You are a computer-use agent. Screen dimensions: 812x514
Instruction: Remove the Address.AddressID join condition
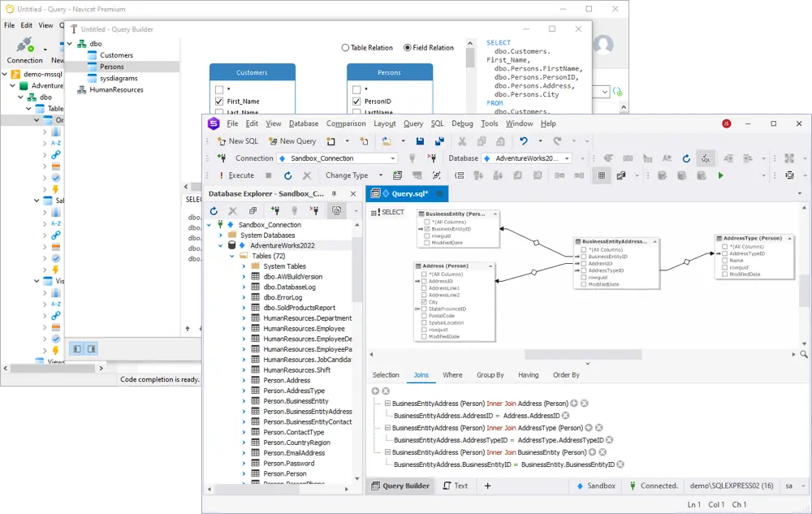[x=566, y=416]
